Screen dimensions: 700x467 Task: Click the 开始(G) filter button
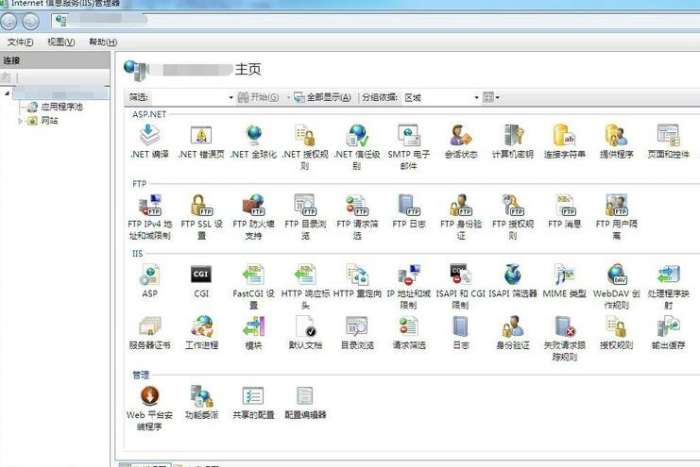click(258, 97)
